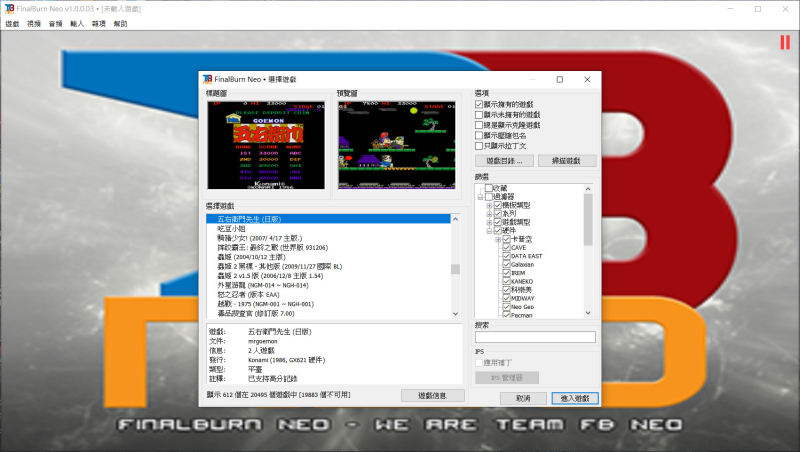Uncheck the Neo Geo hardware filter
The width and height of the screenshot is (800, 452).
tap(506, 307)
